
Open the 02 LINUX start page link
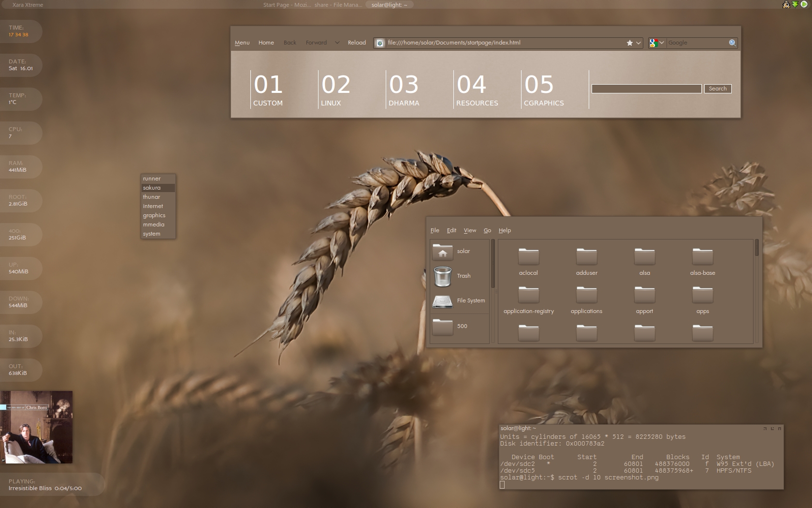[335, 90]
